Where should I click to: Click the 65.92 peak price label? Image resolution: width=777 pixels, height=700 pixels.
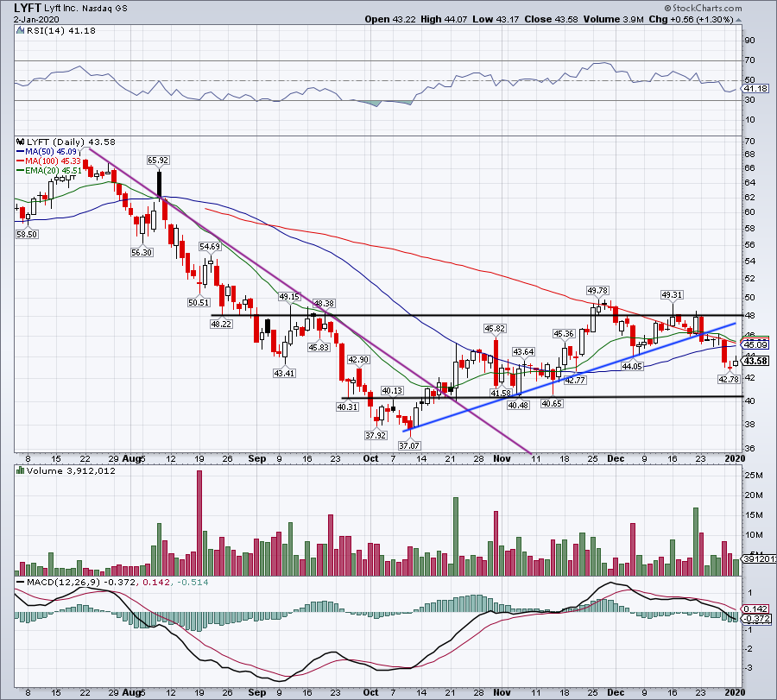tap(158, 160)
